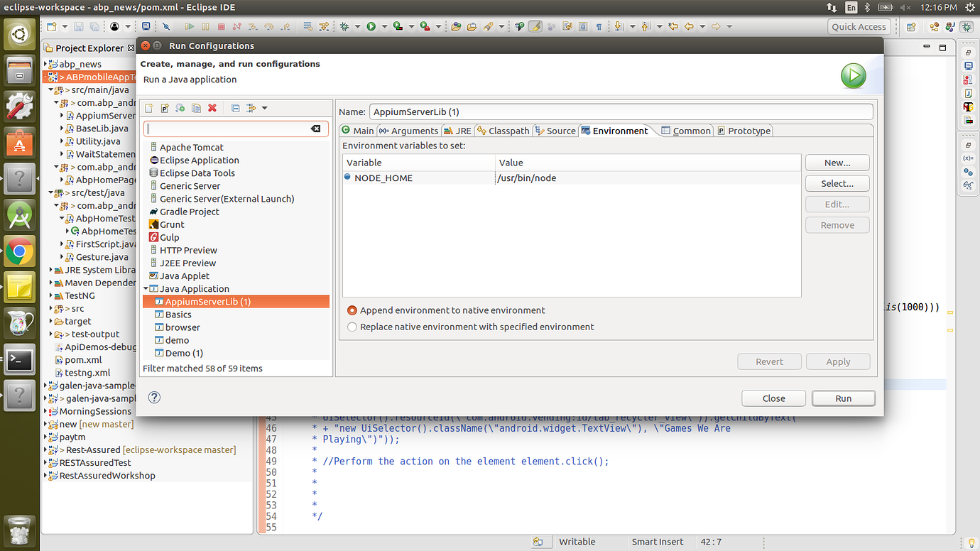Select pom.xml in Project Explorer
Viewport: 980px width, 551px height.
pyautogui.click(x=77, y=360)
